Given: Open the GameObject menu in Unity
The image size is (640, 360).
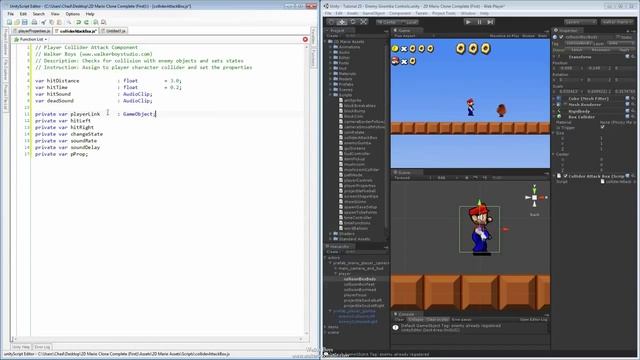Looking at the screenshot, I should (x=373, y=13).
